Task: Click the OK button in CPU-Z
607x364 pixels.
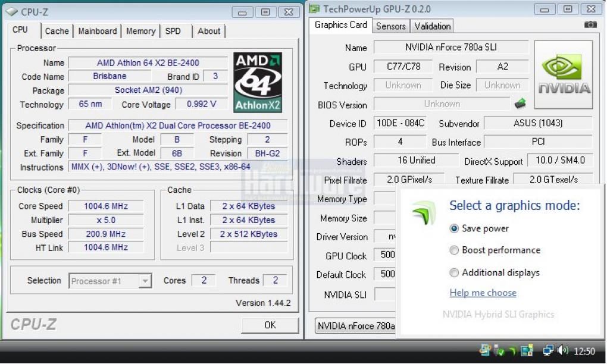Action: pyautogui.click(x=270, y=325)
